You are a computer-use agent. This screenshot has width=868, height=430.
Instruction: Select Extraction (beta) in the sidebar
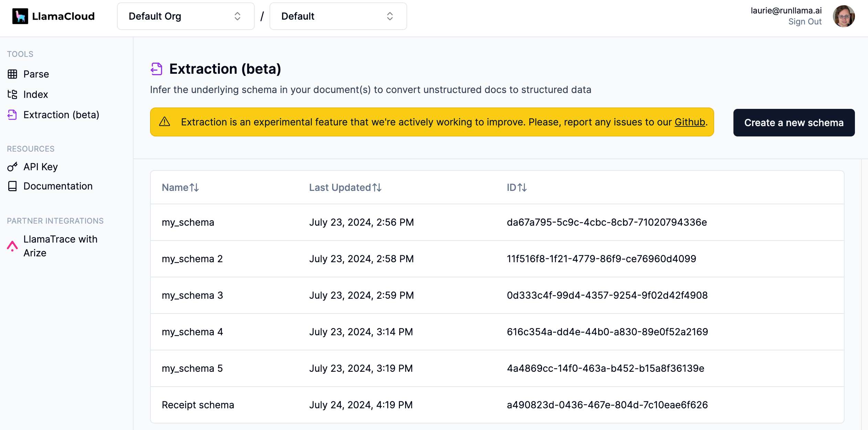(61, 115)
